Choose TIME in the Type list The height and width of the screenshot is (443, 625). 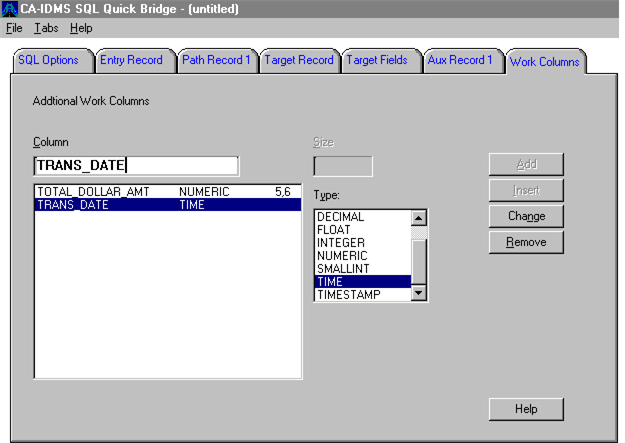click(363, 282)
